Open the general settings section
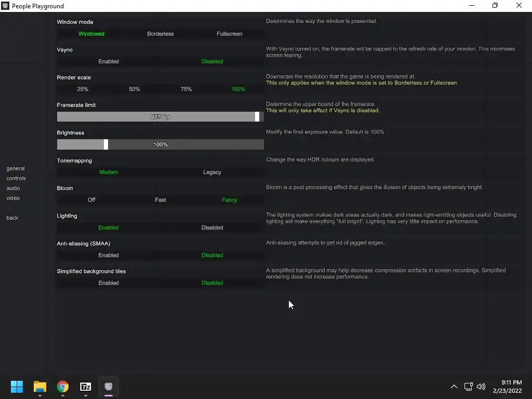 click(x=16, y=169)
